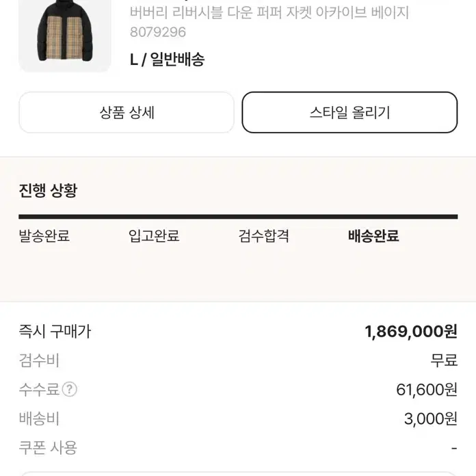Image resolution: width=476 pixels, height=476 pixels.
Task: Open the 상품 상세 button
Action: pos(127,113)
